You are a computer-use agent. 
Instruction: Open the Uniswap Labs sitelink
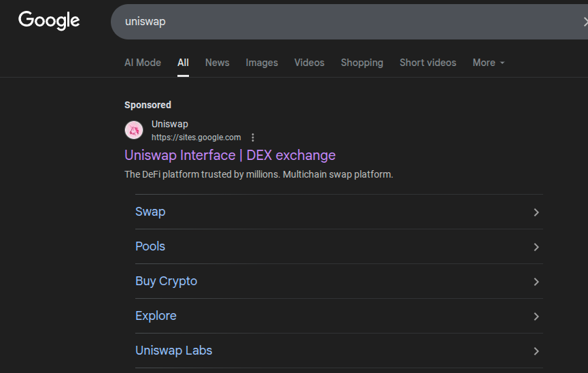point(173,351)
